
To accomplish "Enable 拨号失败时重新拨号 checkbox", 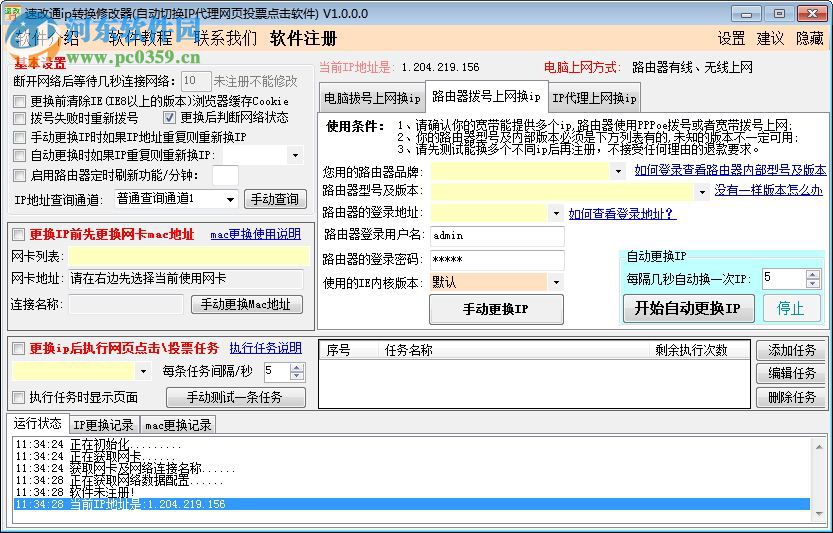I will point(20,118).
